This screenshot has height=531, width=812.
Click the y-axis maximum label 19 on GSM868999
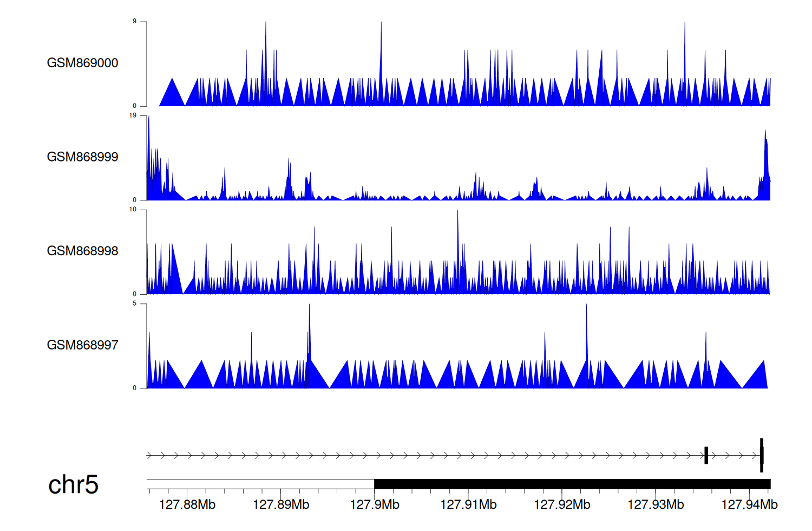[x=133, y=115]
